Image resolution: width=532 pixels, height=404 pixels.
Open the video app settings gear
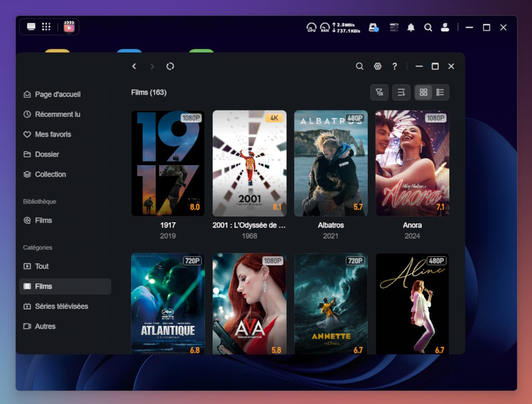(x=377, y=66)
